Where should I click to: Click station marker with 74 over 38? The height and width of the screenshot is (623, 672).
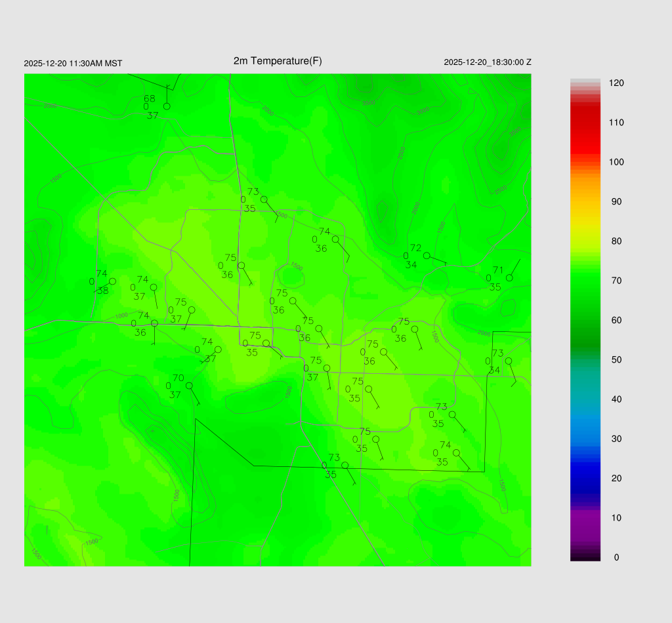coord(112,281)
